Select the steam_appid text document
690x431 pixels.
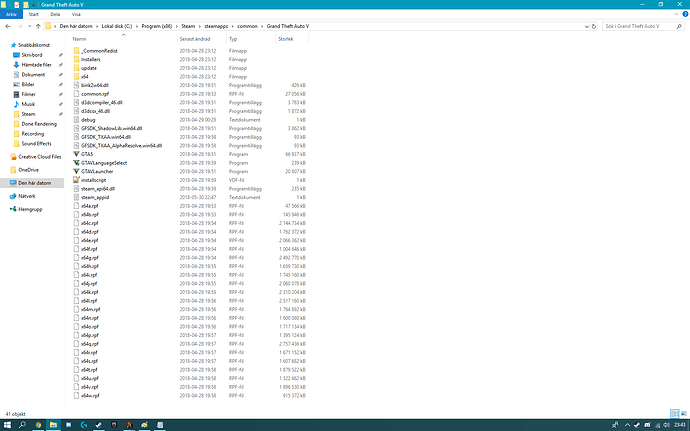(x=95, y=198)
